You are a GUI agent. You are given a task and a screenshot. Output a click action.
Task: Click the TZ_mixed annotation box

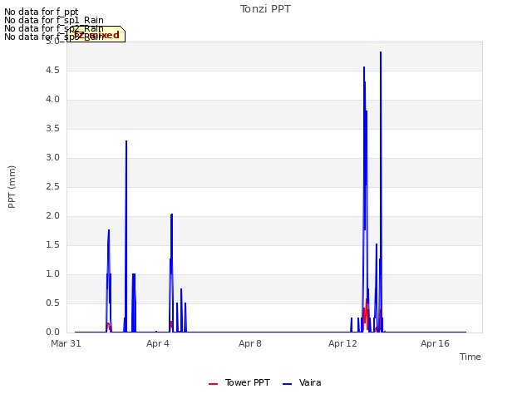point(96,34)
